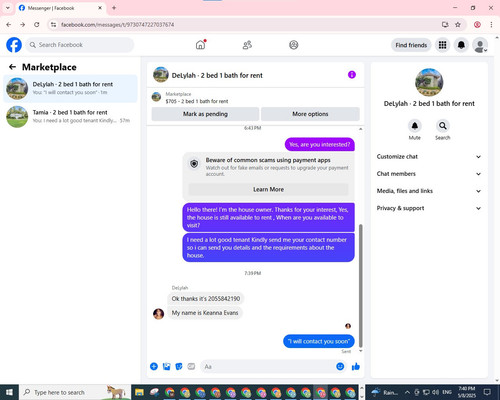Viewport: 500px width, 400px height.
Task: Open the Menu grid icon
Action: point(442,45)
